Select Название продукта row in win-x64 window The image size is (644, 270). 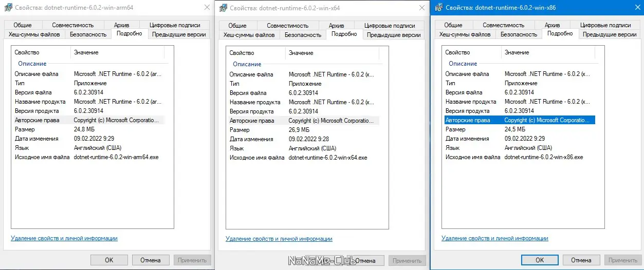[303, 102]
